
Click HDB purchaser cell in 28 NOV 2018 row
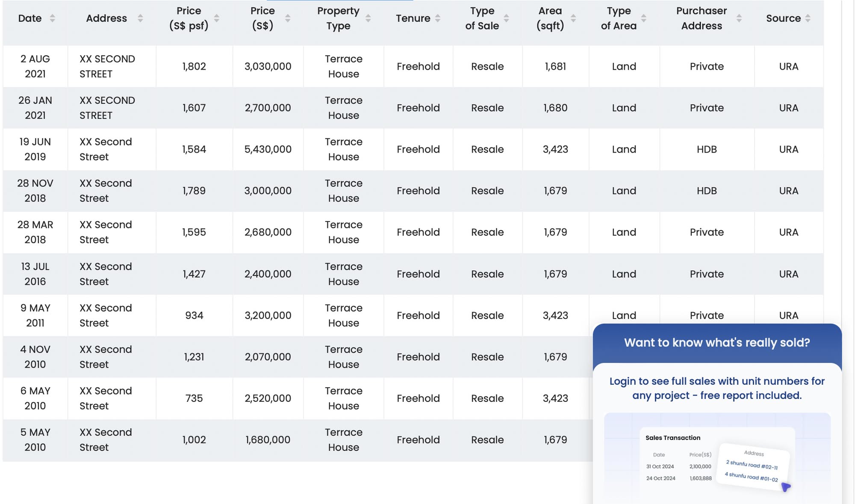pos(707,191)
